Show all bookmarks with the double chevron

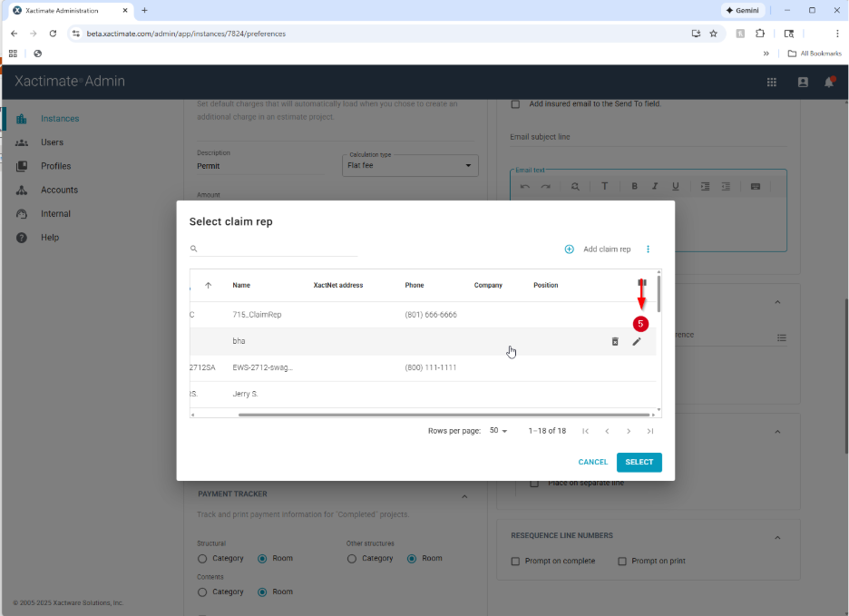766,54
